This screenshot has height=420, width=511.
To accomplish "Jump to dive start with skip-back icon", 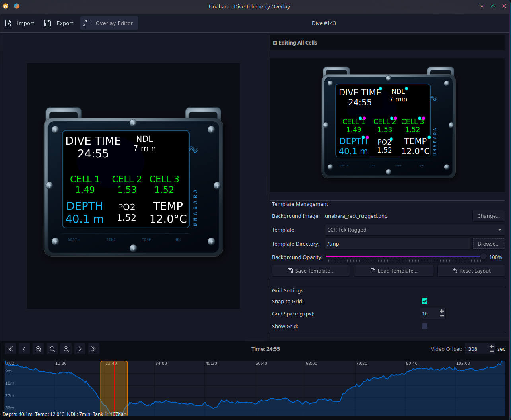I will tap(10, 349).
